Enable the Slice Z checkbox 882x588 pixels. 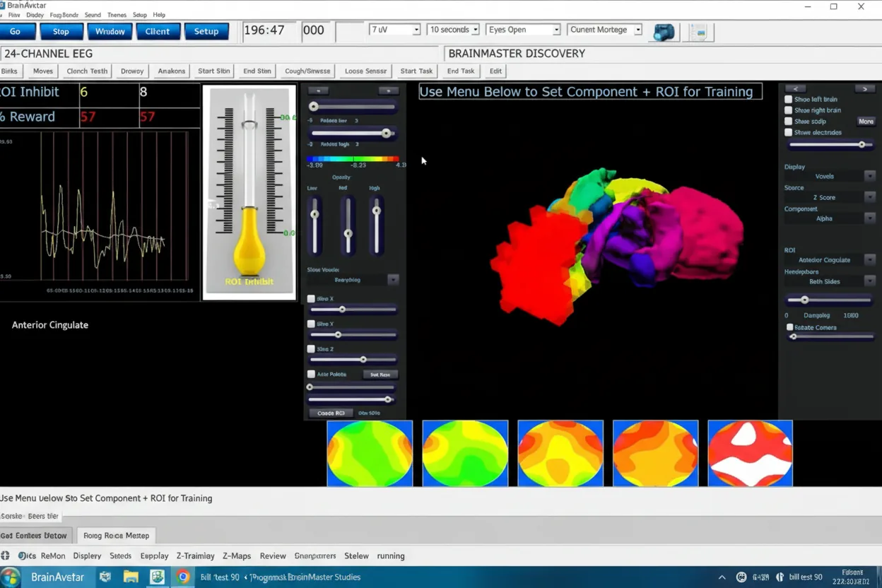[311, 349]
